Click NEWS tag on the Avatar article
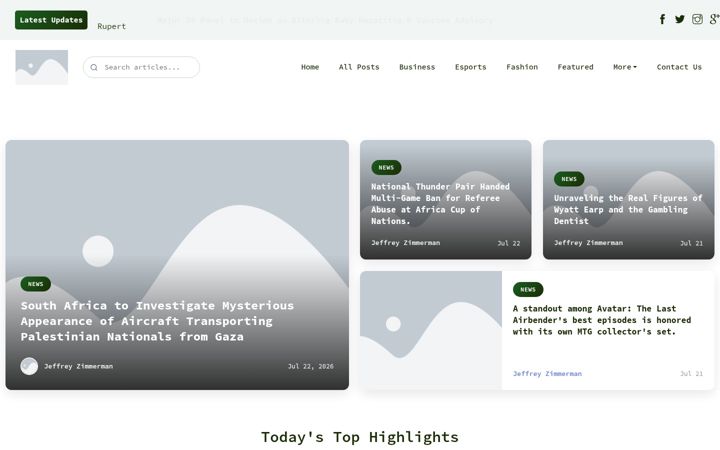The width and height of the screenshot is (720, 450). point(528,289)
